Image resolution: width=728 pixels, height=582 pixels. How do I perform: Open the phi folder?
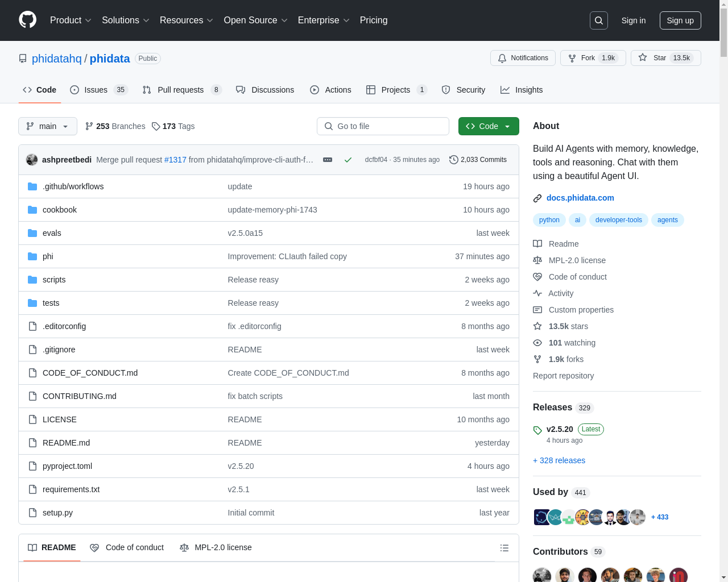(48, 256)
